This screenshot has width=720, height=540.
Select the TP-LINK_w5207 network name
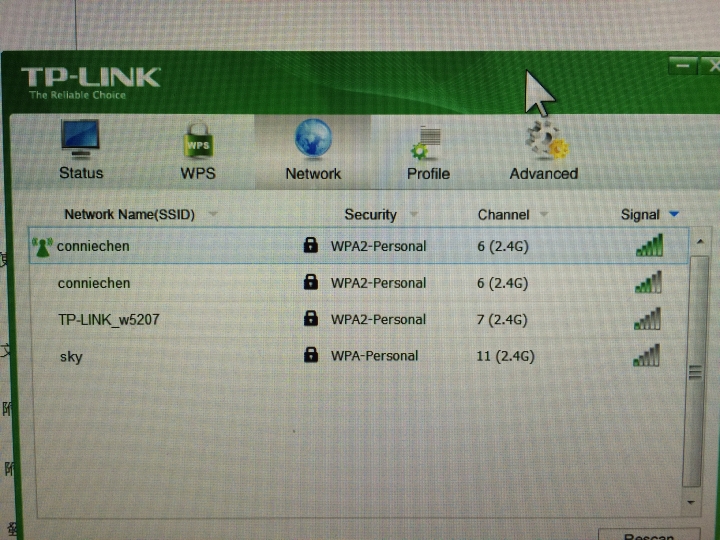click(x=109, y=320)
